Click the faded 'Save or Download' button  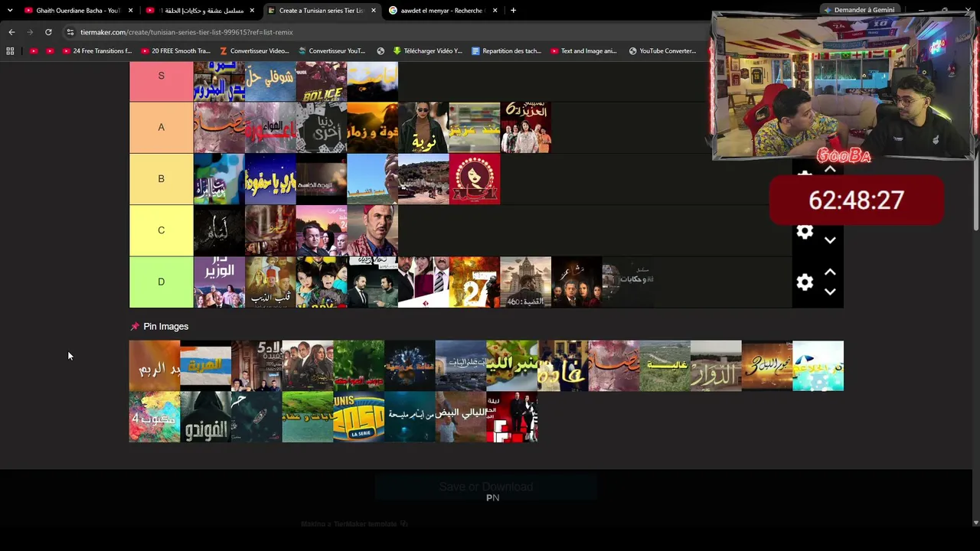point(485,487)
